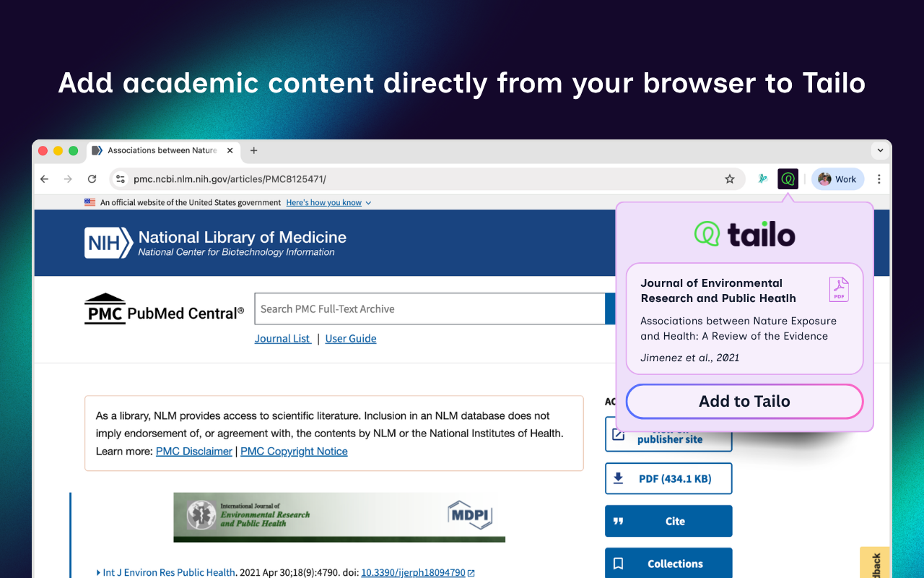The width and height of the screenshot is (924, 578).
Task: Click the article title in Tailo card
Action: (738, 328)
